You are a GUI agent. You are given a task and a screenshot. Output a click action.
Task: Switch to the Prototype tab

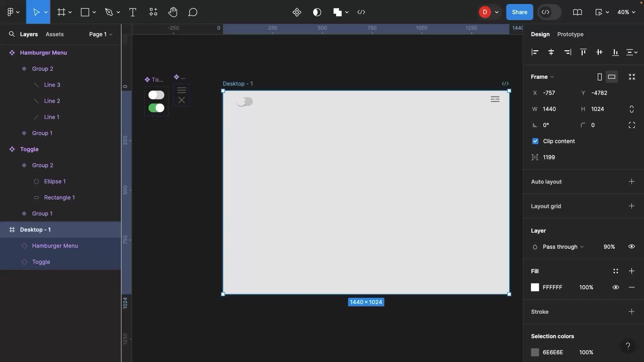(x=570, y=34)
